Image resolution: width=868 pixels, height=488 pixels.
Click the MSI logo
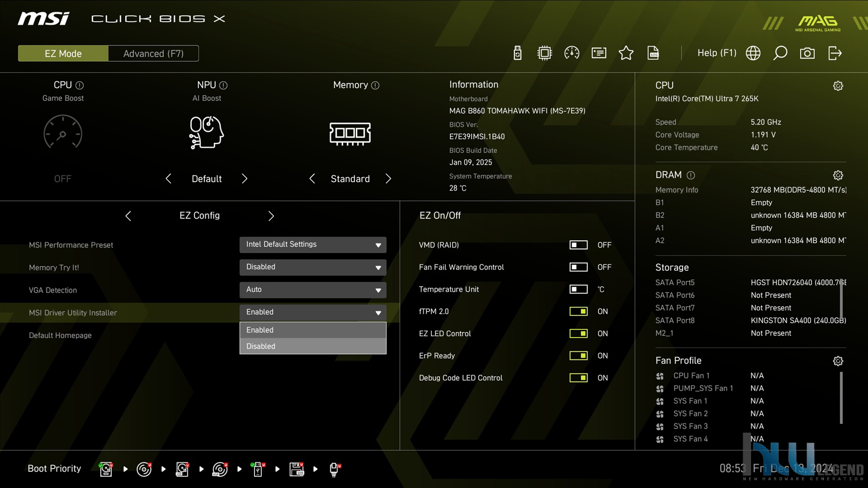coord(44,19)
